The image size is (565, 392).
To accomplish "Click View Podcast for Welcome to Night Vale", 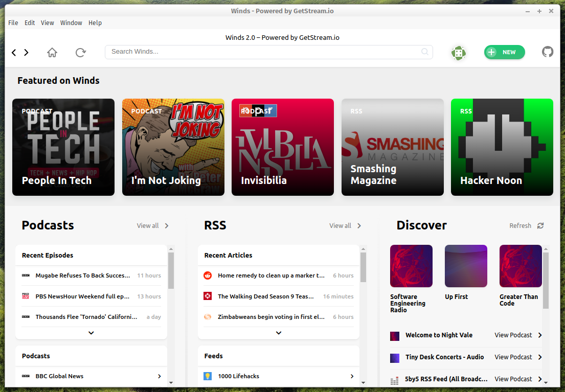I will 513,335.
